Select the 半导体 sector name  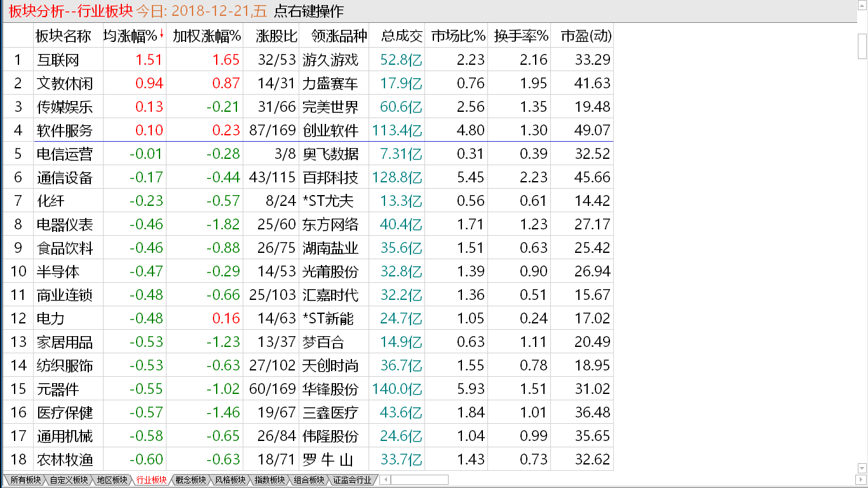pos(57,271)
